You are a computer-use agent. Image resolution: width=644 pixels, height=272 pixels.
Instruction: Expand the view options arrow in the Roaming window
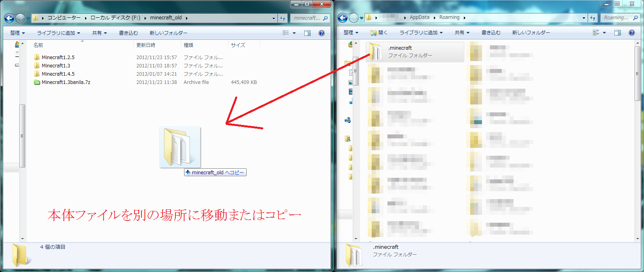(x=604, y=33)
